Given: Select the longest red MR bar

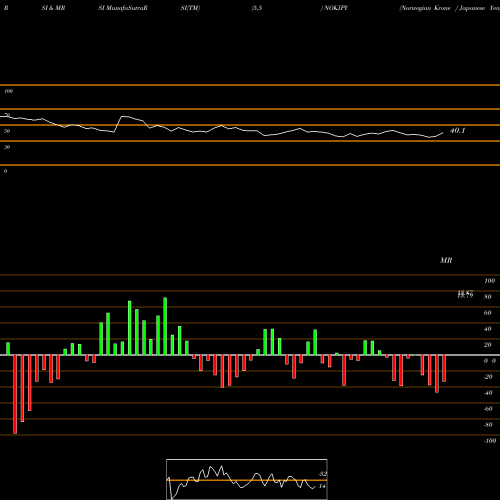Looking at the screenshot, I should (15, 394).
